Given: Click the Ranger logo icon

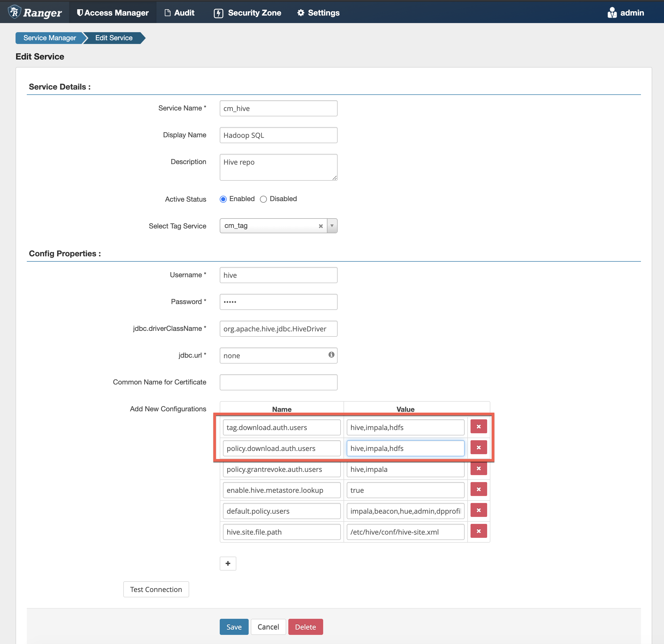Looking at the screenshot, I should [x=14, y=12].
